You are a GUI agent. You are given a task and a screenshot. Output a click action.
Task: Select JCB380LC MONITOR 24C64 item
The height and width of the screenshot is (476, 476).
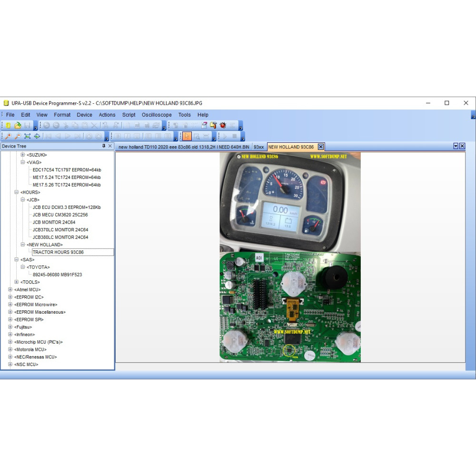[x=60, y=237]
